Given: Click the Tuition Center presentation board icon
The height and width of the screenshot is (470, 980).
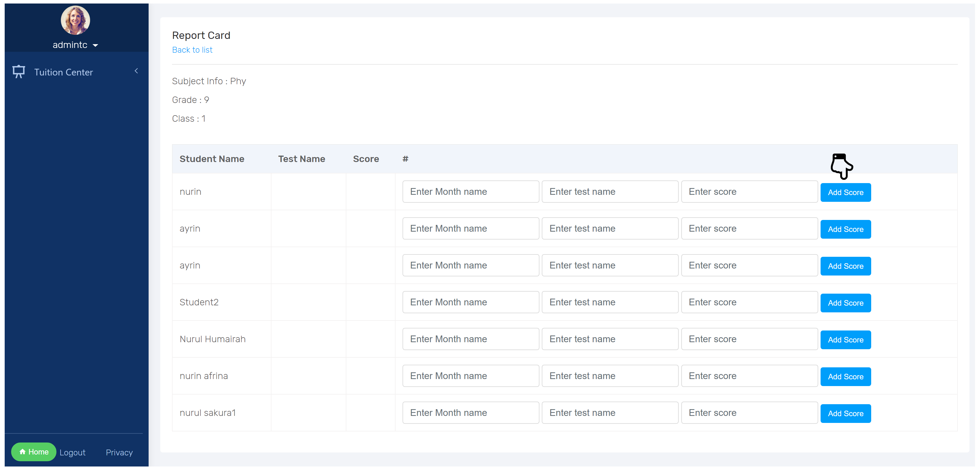Looking at the screenshot, I should pyautogui.click(x=19, y=71).
